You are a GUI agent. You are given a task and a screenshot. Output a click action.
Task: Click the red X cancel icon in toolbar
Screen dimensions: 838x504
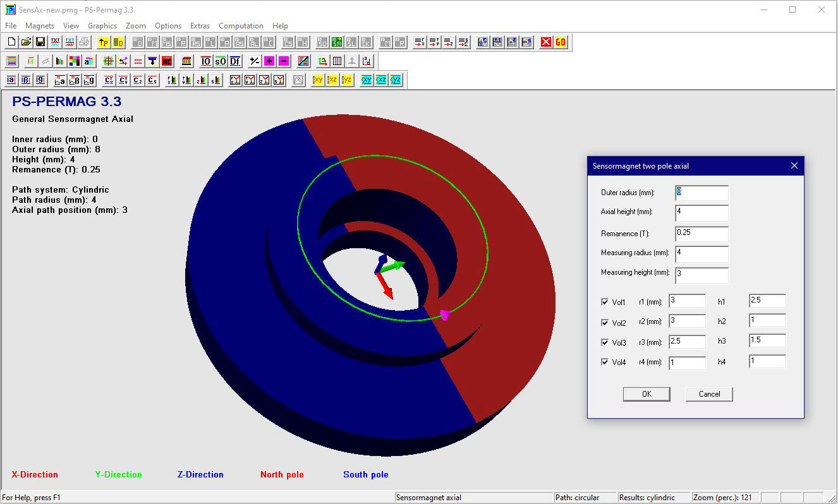pos(546,42)
